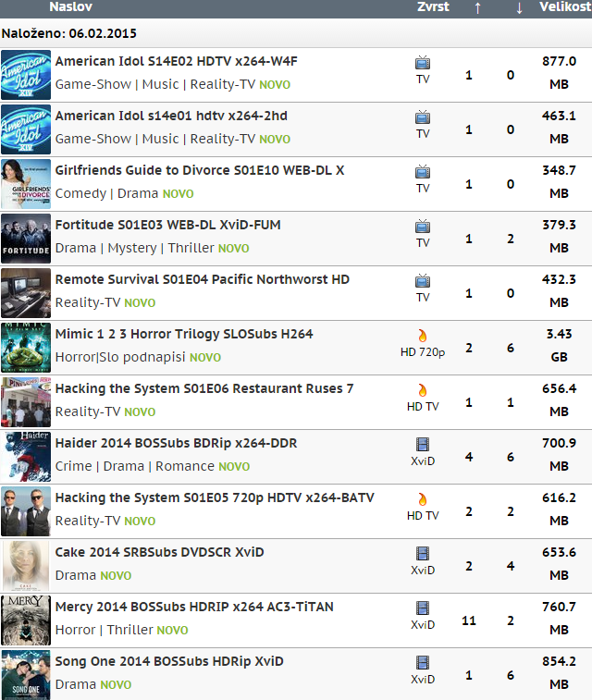Open Mimic 1 2 3 Horror Trilogy link
Screen dimensions: 592x700
184,334
